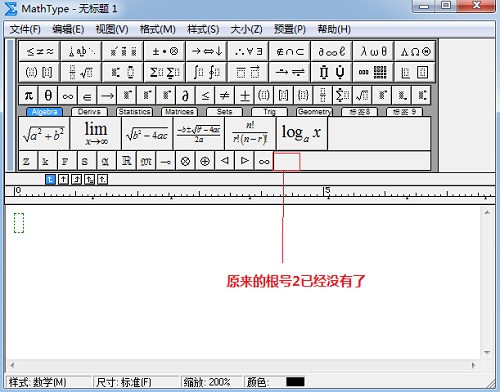Insert the not-equal symbol
This screenshot has width=500, height=392.
pos(225,96)
